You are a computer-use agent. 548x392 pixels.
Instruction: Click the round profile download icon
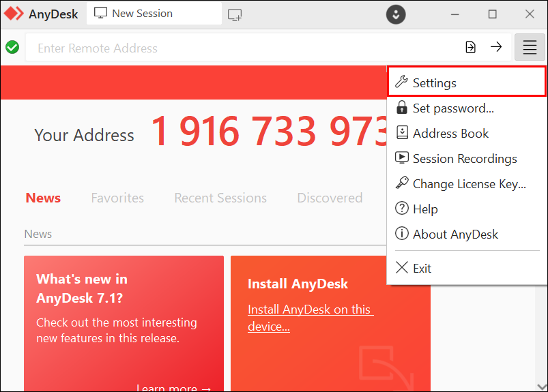coord(396,14)
